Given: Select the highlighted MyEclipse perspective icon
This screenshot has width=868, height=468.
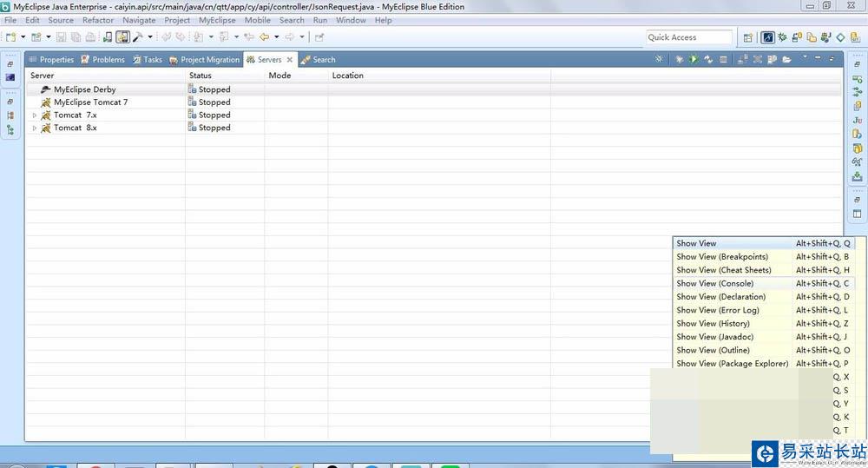Looking at the screenshot, I should [x=768, y=37].
